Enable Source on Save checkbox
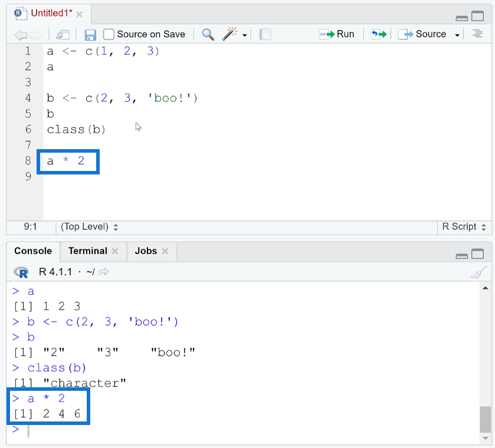 point(109,34)
